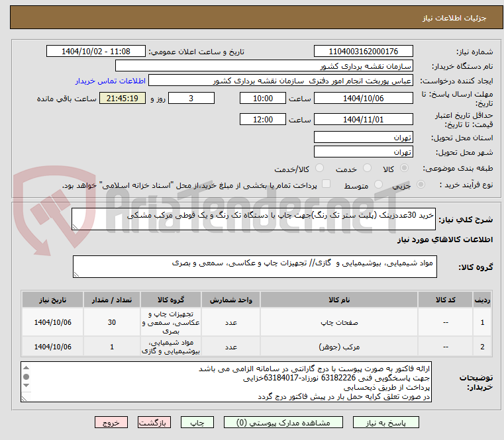This screenshot has height=440, width=504.
Task: Click the announcement date field 1404/10/02 - 11:08
Action: pyautogui.click(x=96, y=52)
